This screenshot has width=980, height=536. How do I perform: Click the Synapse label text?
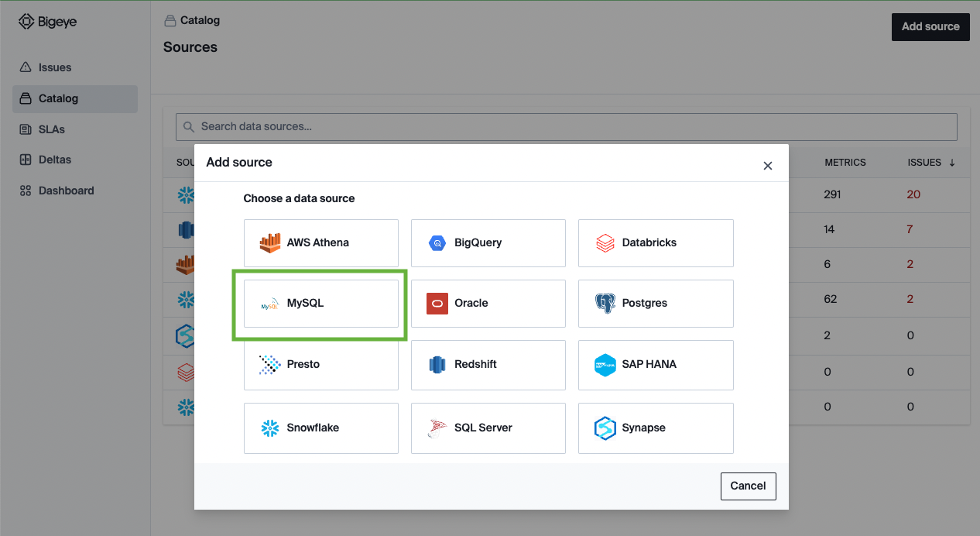(644, 428)
